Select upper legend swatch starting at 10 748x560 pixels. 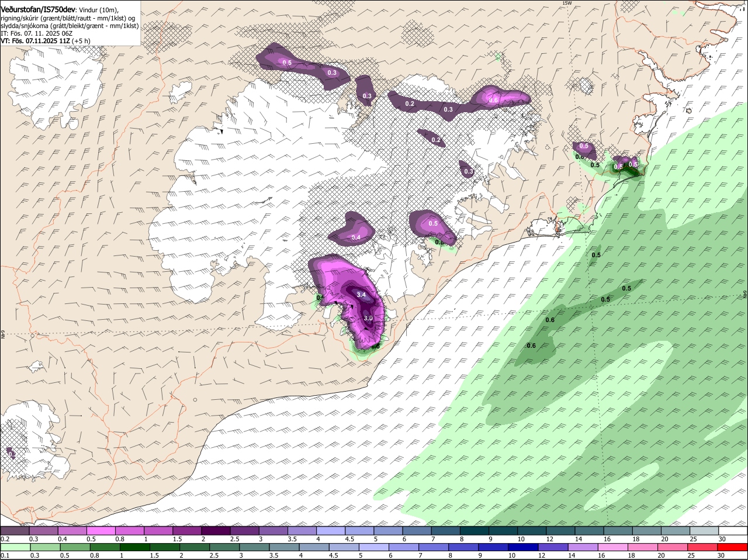(x=532, y=531)
